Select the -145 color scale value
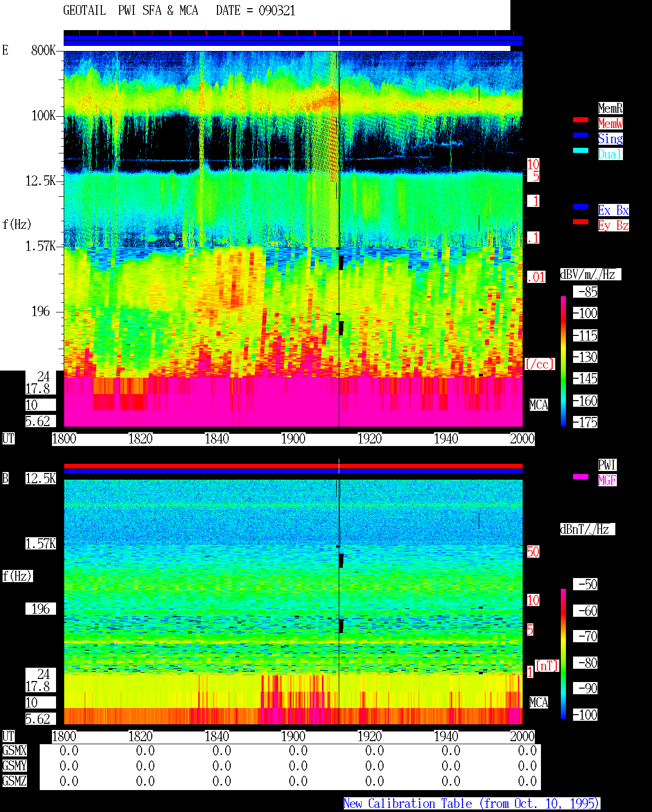This screenshot has height=812, width=652. [x=585, y=378]
